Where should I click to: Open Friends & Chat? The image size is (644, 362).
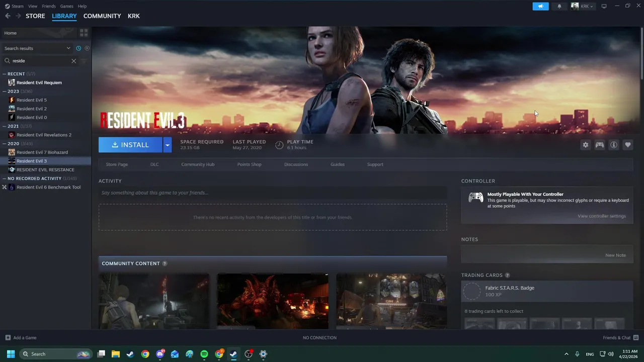pos(621,338)
